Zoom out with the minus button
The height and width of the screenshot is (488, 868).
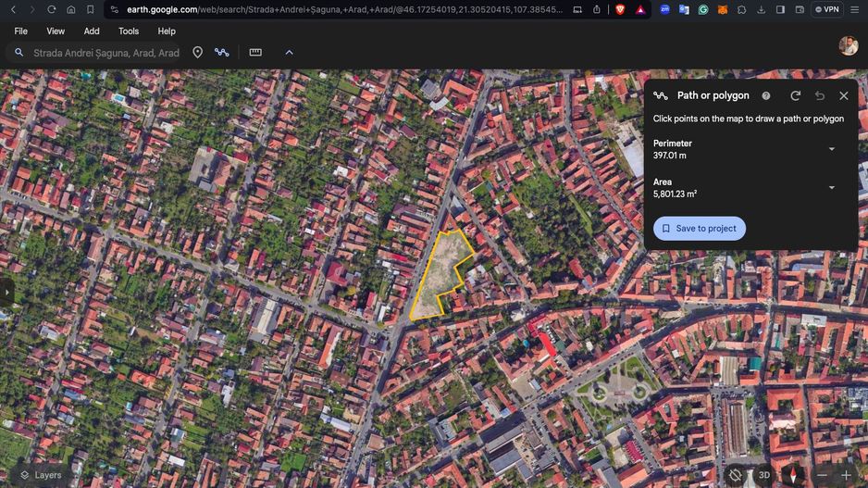coord(822,475)
